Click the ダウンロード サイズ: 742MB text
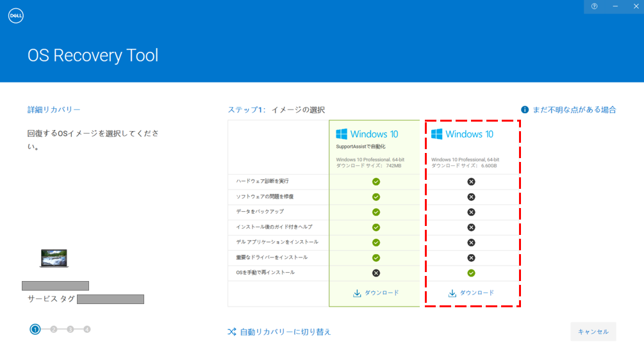The width and height of the screenshot is (644, 354). pyautogui.click(x=369, y=166)
